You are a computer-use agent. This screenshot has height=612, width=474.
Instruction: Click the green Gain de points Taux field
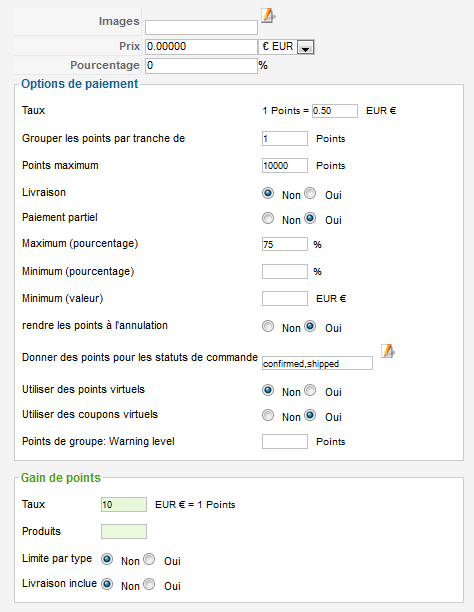124,504
